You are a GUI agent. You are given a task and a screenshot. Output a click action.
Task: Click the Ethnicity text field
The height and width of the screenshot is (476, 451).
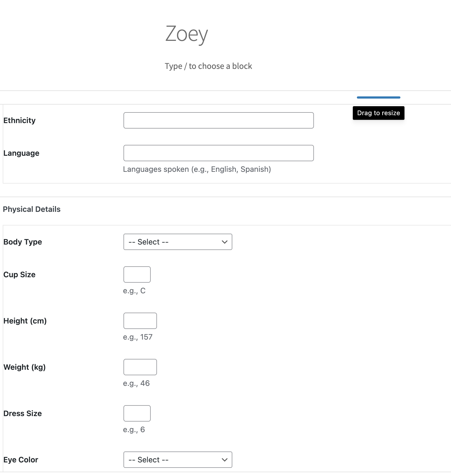(x=218, y=120)
